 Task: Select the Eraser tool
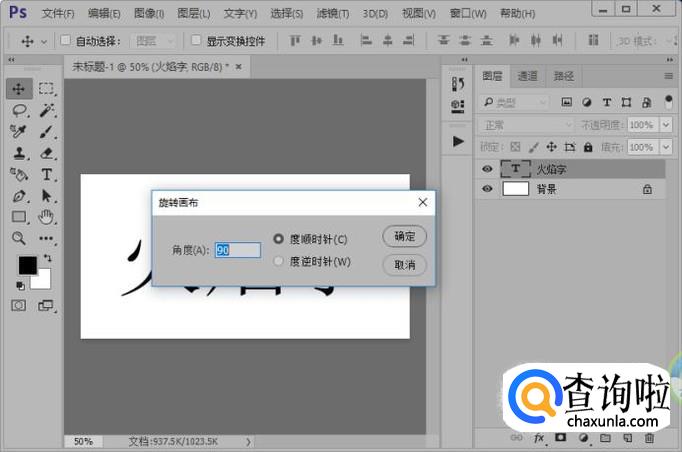[x=46, y=153]
